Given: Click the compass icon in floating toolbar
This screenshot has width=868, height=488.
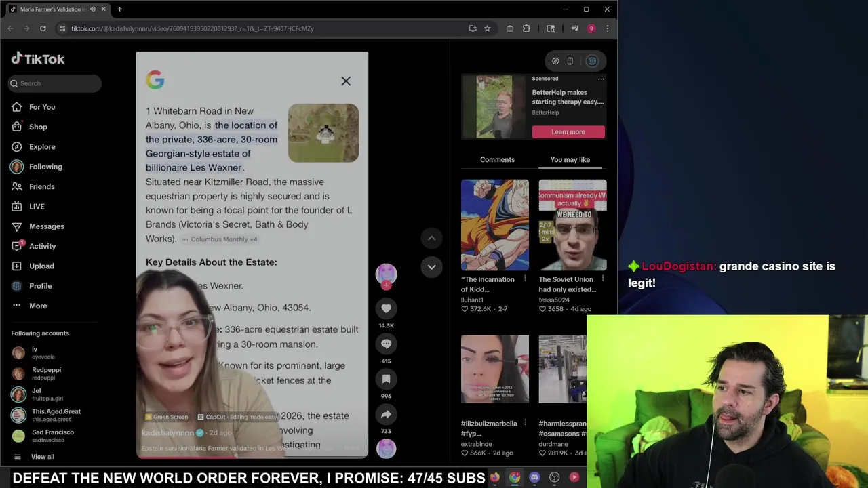Looking at the screenshot, I should pyautogui.click(x=555, y=61).
